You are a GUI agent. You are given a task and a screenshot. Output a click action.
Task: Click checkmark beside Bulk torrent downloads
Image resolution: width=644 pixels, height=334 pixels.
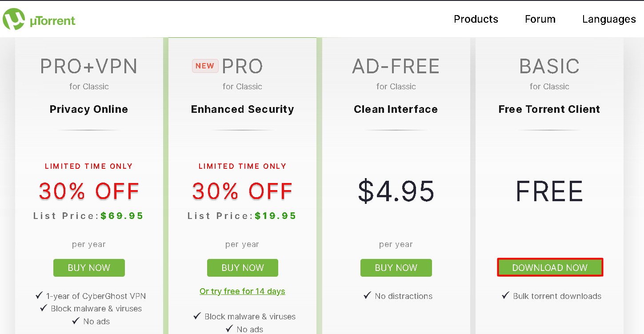[505, 296]
